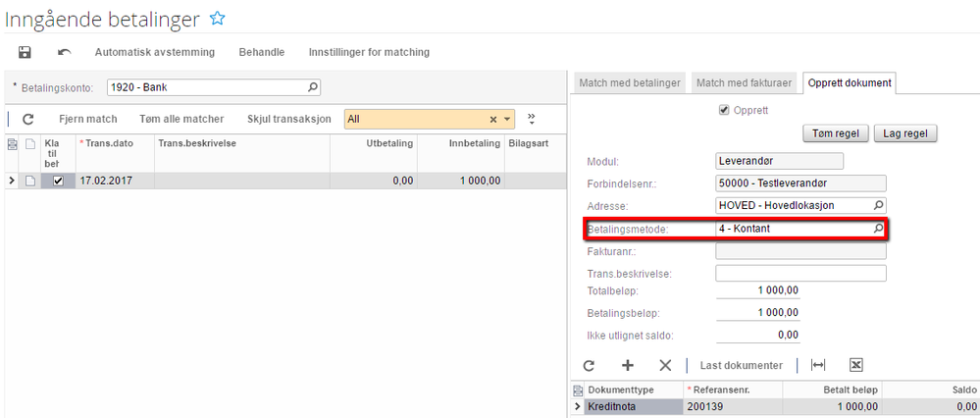Expand more toolbar options chevron
This screenshot has width=980, height=418.
[x=532, y=119]
